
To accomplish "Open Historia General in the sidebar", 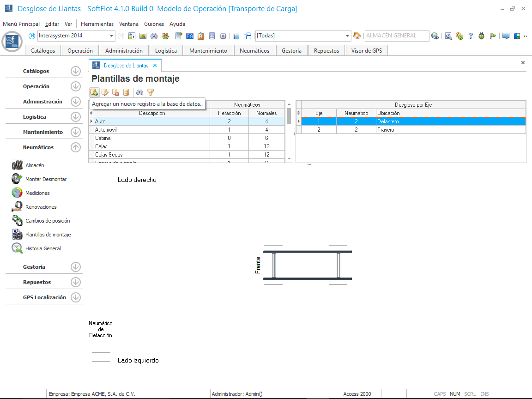I will 43,248.
